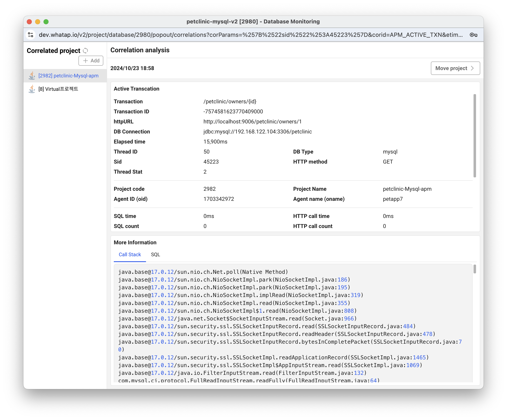Click the Thread Stat value 2

tap(205, 172)
